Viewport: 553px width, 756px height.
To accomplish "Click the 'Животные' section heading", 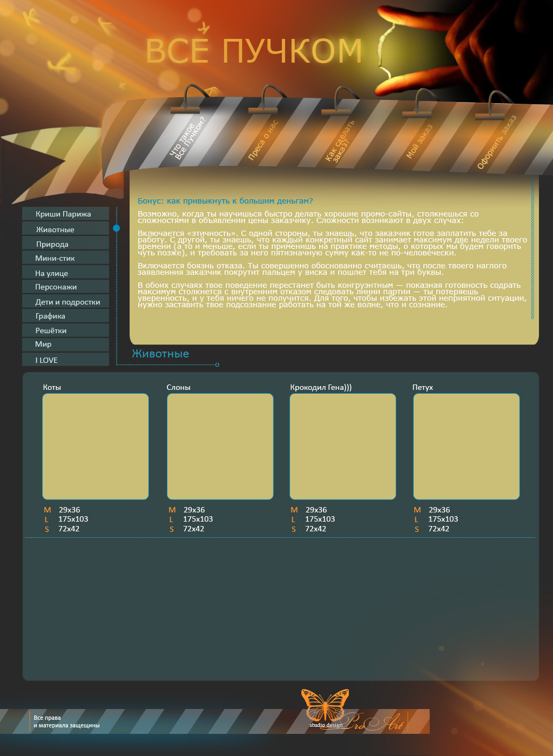I will coord(160,354).
